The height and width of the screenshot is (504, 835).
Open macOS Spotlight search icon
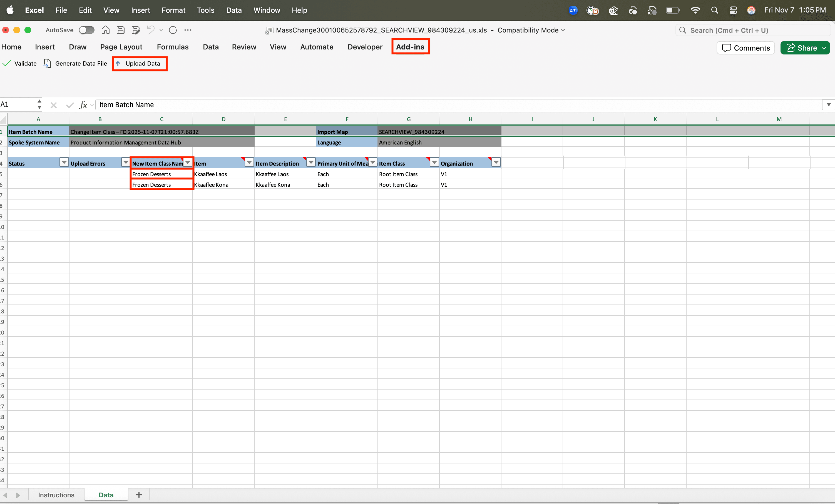(715, 10)
